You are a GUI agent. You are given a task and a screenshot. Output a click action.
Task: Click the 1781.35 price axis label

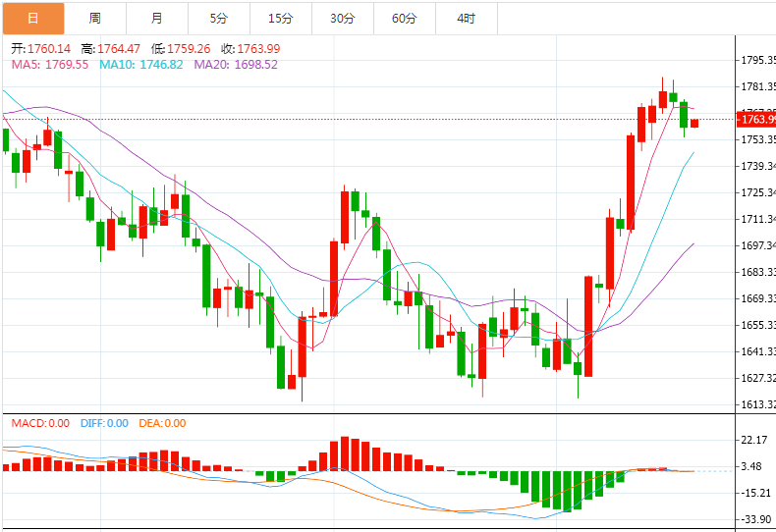(x=757, y=87)
